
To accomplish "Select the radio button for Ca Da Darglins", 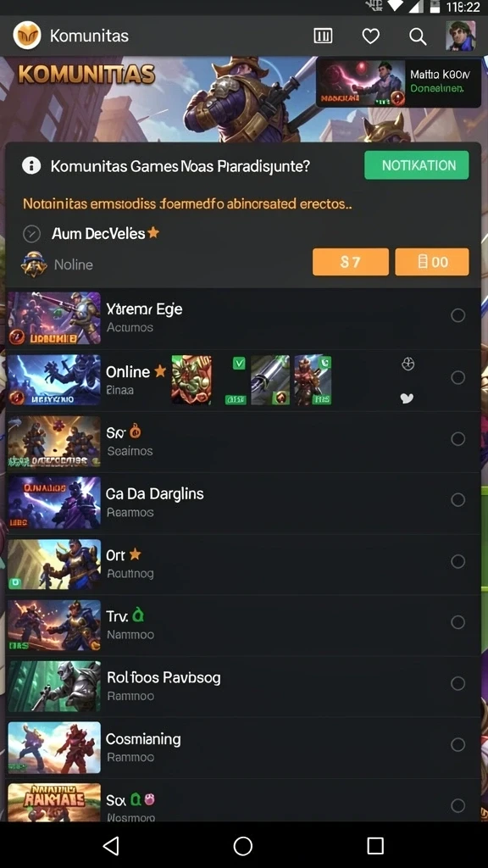I will (458, 500).
